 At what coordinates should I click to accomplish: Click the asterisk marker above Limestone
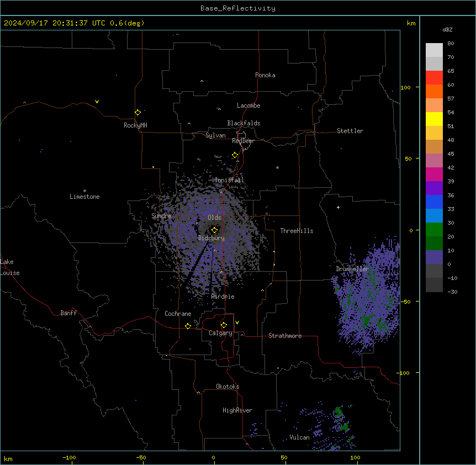click(84, 191)
